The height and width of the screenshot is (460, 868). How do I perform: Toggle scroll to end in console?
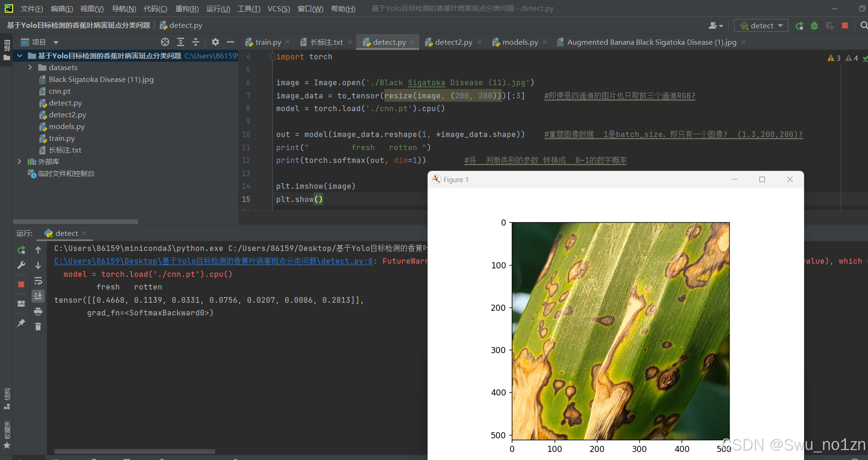(x=38, y=296)
